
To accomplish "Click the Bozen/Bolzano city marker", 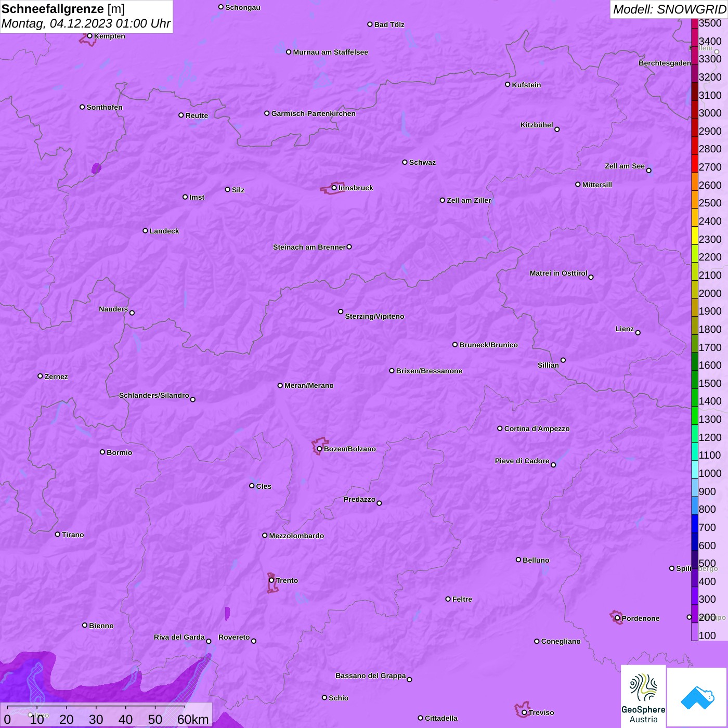I will (x=319, y=449).
